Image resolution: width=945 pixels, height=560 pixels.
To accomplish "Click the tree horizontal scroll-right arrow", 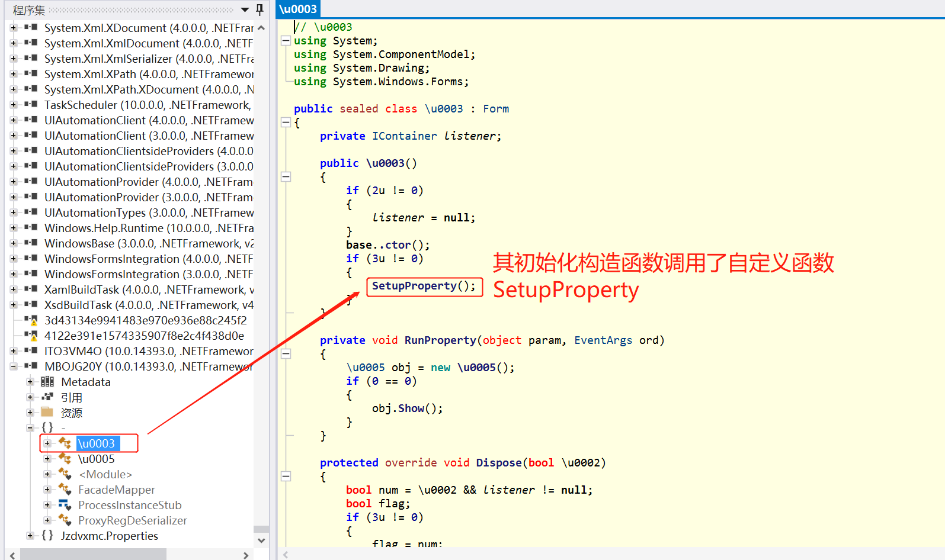I will click(x=246, y=555).
